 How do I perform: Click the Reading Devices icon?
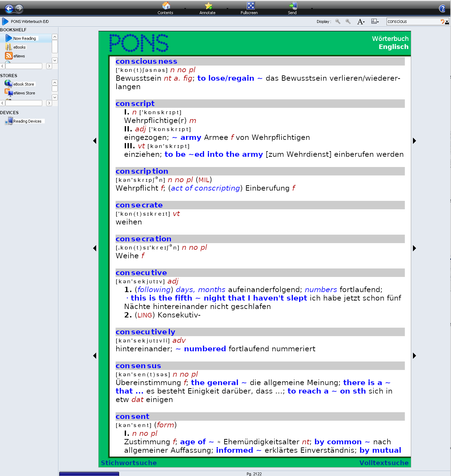click(9, 121)
